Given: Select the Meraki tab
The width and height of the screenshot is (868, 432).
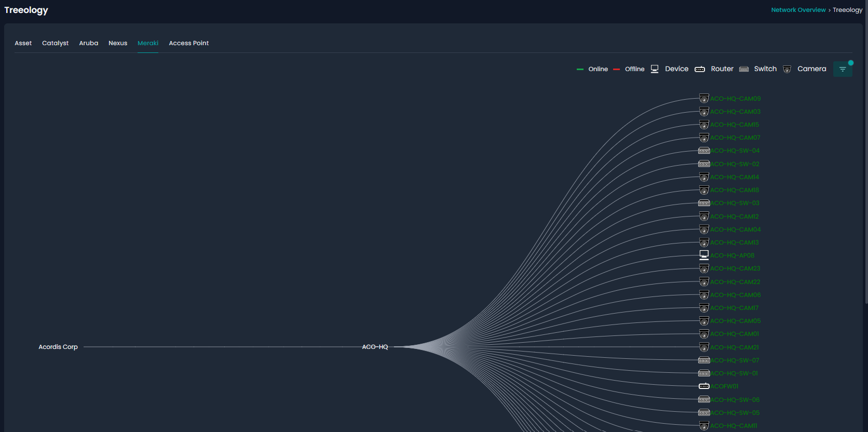Looking at the screenshot, I should point(148,43).
